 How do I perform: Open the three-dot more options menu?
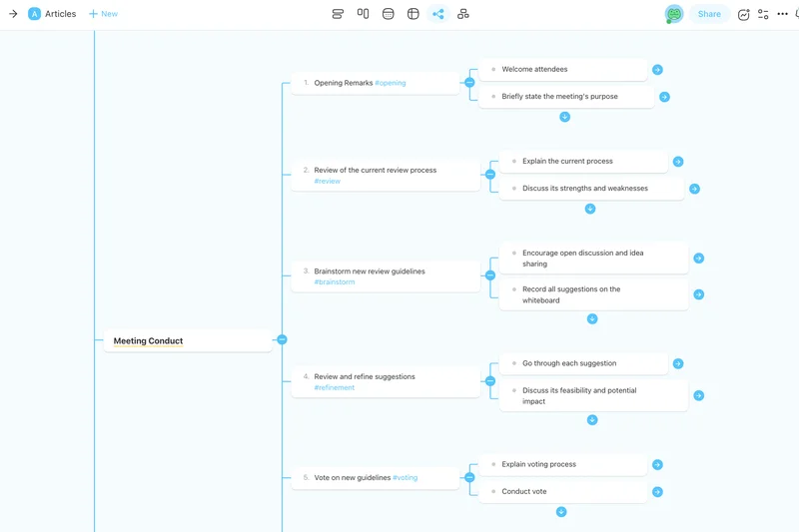pos(782,14)
